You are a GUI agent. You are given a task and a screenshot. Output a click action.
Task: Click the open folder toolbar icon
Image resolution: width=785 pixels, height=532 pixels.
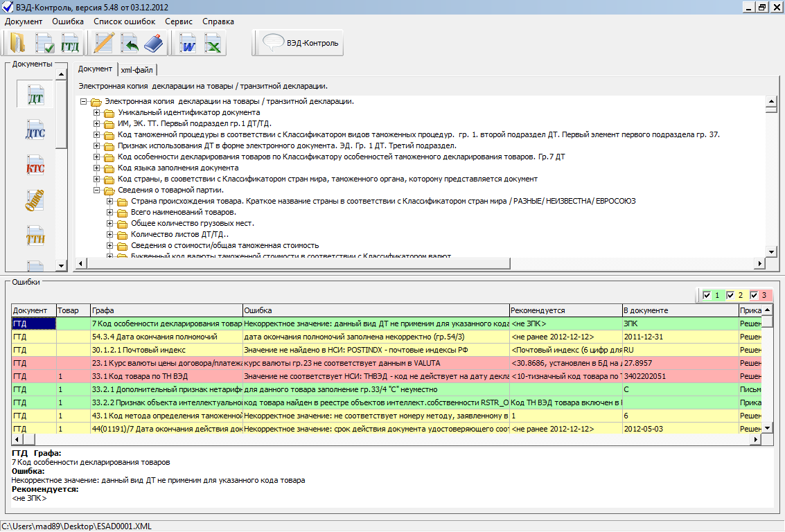click(17, 43)
